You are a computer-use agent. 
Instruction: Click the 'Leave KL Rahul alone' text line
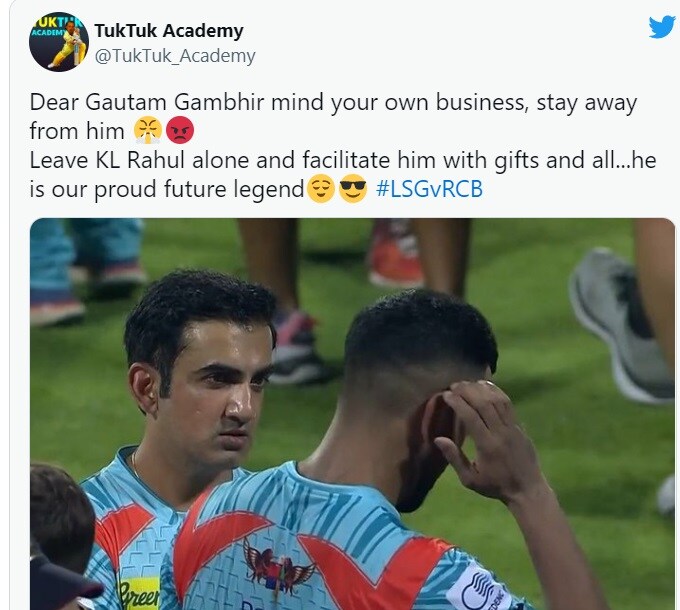tap(343, 160)
